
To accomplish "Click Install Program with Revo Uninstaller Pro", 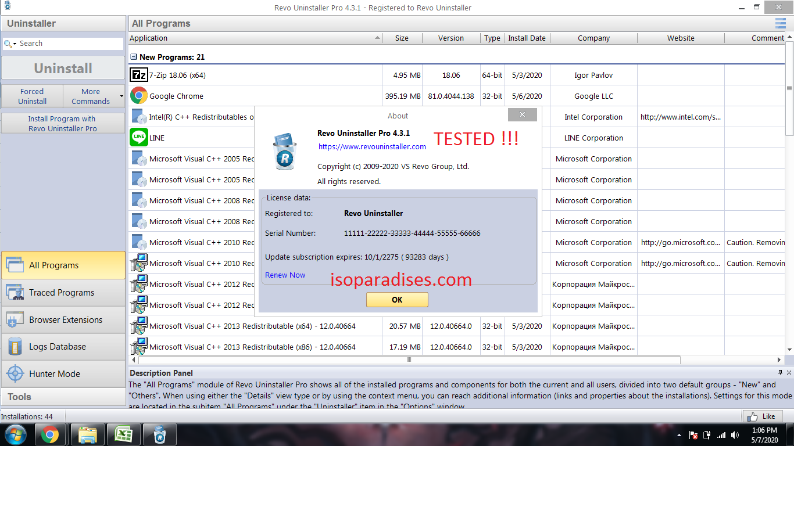I will point(63,123).
